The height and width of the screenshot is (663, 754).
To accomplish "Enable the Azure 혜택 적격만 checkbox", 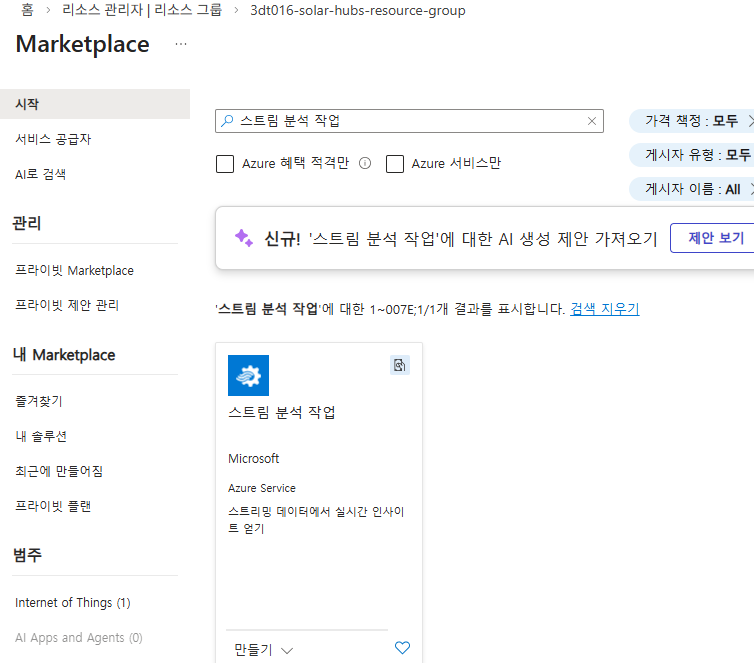I will [x=225, y=163].
